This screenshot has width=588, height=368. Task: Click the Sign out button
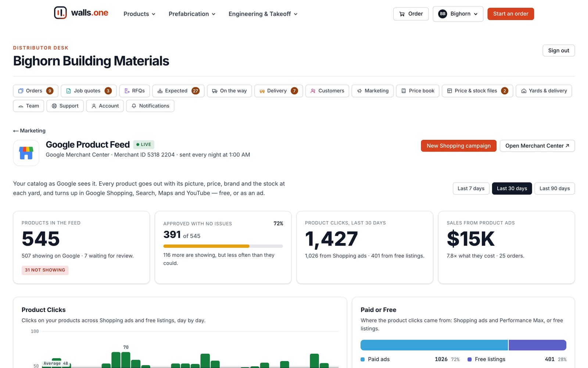[559, 50]
